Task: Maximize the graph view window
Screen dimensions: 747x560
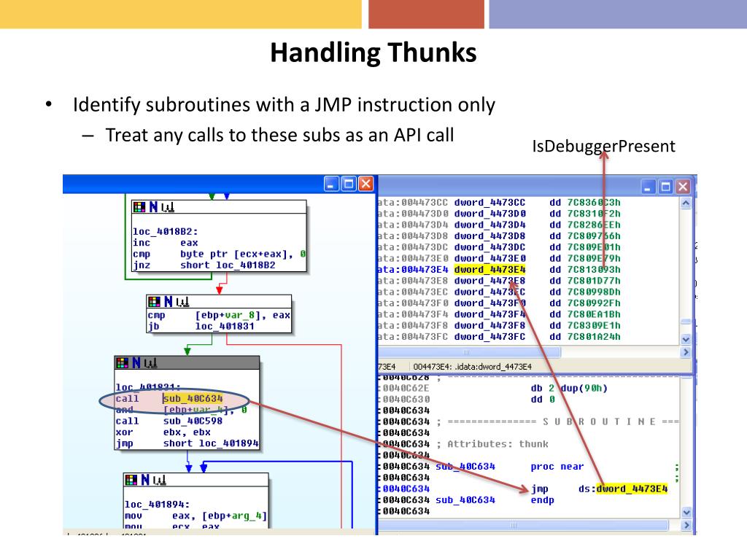Action: (x=349, y=184)
